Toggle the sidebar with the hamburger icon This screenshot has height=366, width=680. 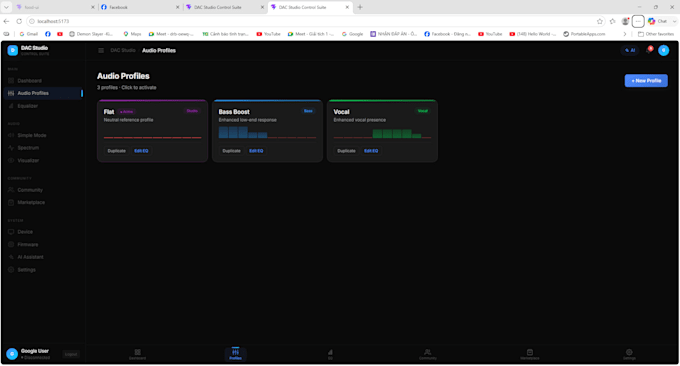click(101, 51)
